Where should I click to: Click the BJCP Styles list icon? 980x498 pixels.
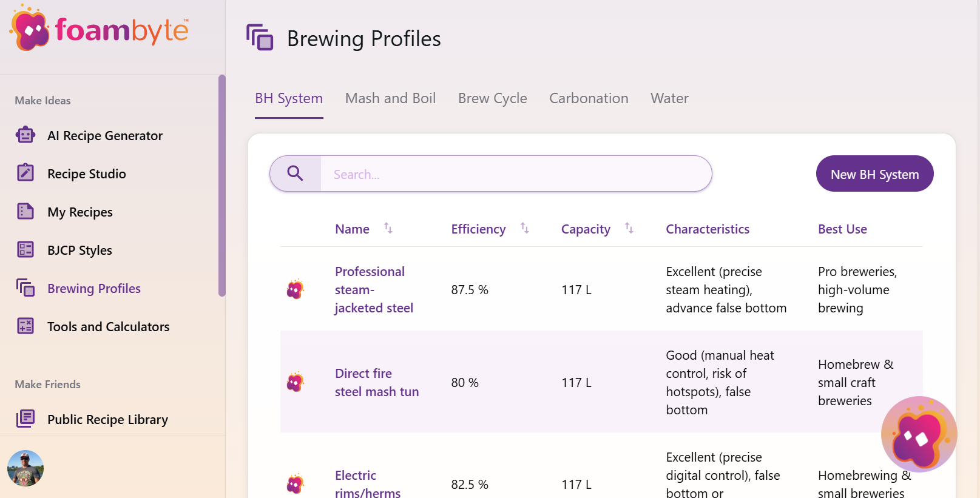click(25, 249)
